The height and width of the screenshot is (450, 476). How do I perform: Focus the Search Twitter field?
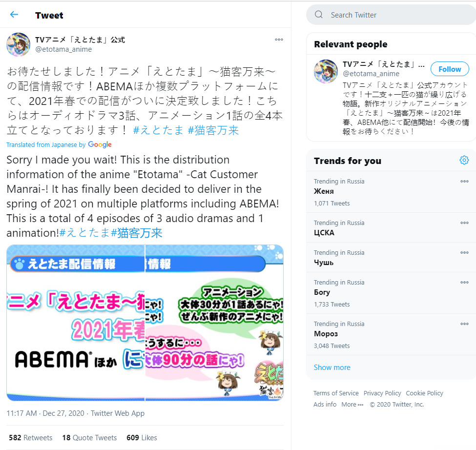pyautogui.click(x=392, y=15)
